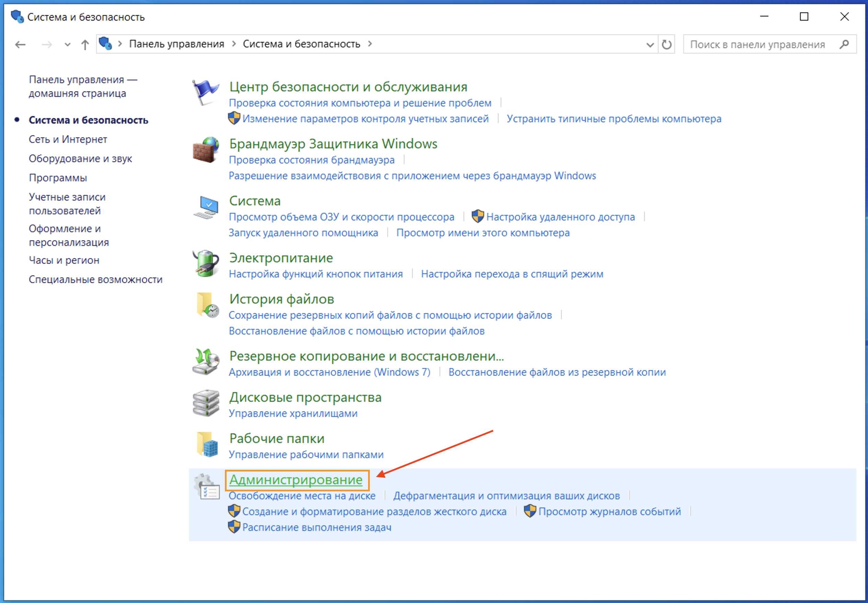Open История файлов heading link
Viewport: 868px width, 603px height.
click(282, 299)
